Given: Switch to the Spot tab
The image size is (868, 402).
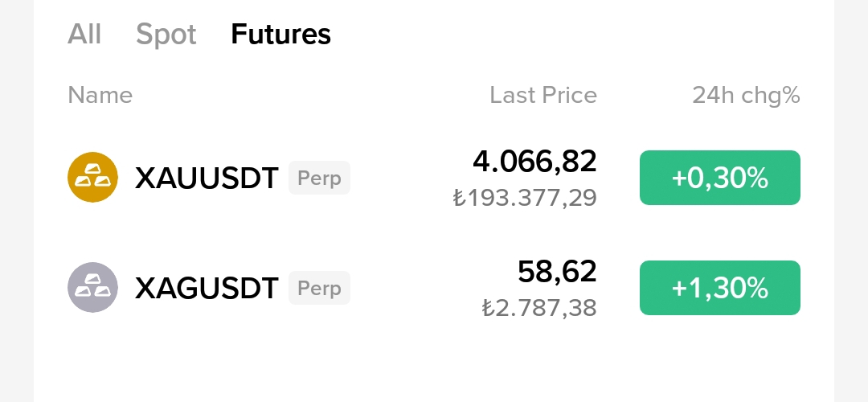Looking at the screenshot, I should point(166,35).
